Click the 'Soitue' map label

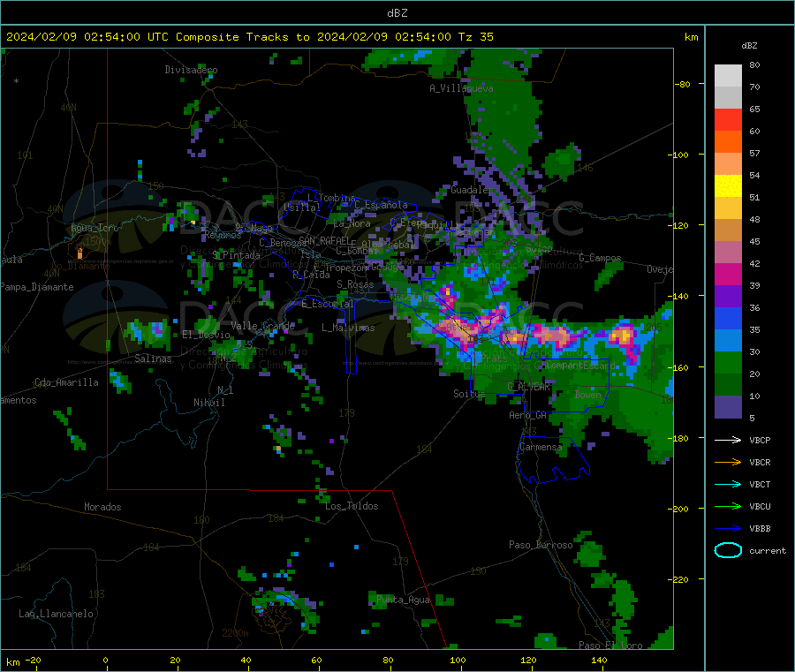tap(469, 394)
